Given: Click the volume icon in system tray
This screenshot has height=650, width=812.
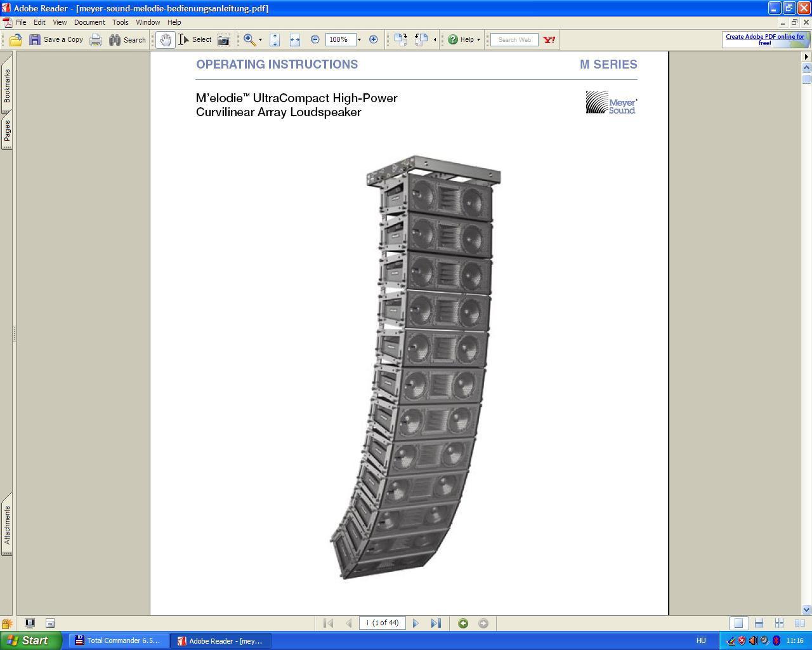Looking at the screenshot, I should (753, 640).
